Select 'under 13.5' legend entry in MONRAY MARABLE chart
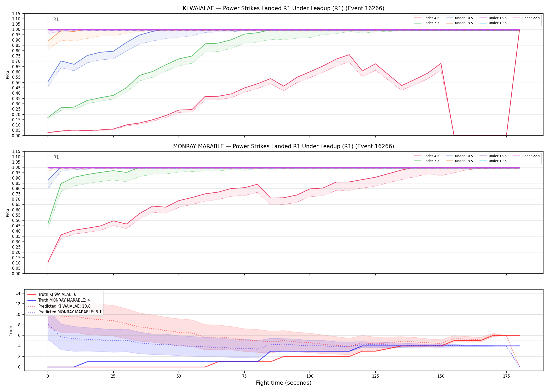Viewport: 549px width, 392px height. pyautogui.click(x=459, y=161)
